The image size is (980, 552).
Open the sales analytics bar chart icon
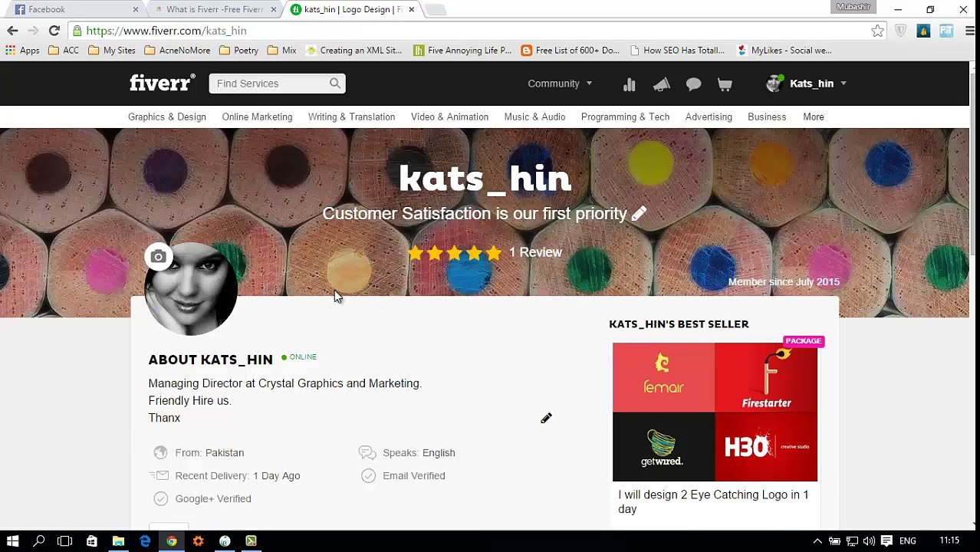pos(630,84)
